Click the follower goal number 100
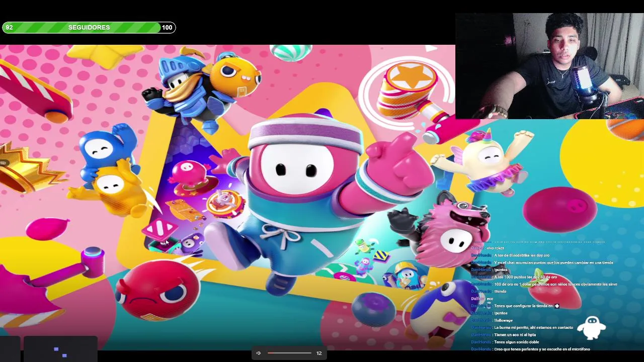The image size is (644, 362). click(x=167, y=27)
